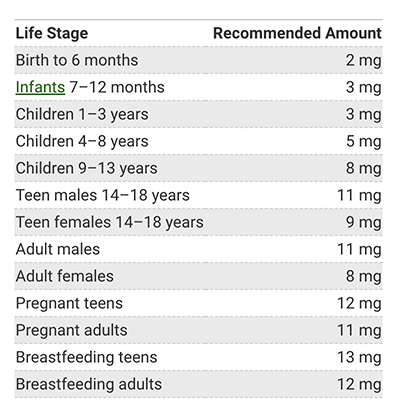Click the 13 mg amount value
403x404 pixels.
[x=359, y=357]
